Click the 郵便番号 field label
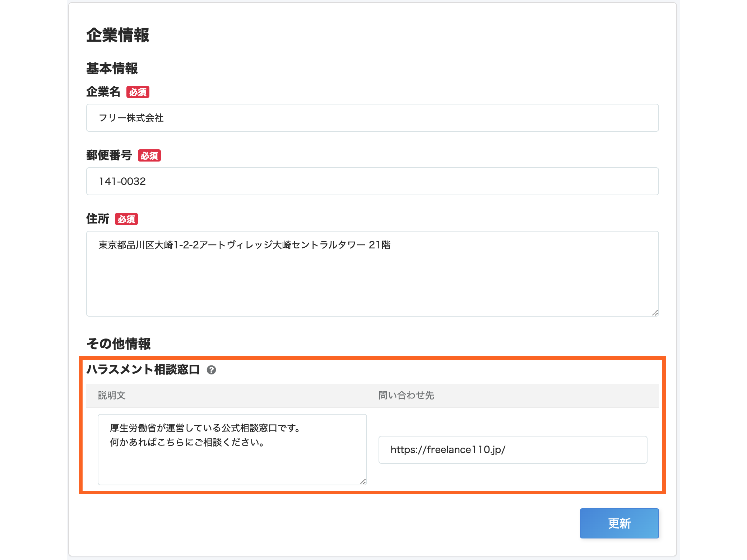This screenshot has height=560, width=747. coord(109,155)
